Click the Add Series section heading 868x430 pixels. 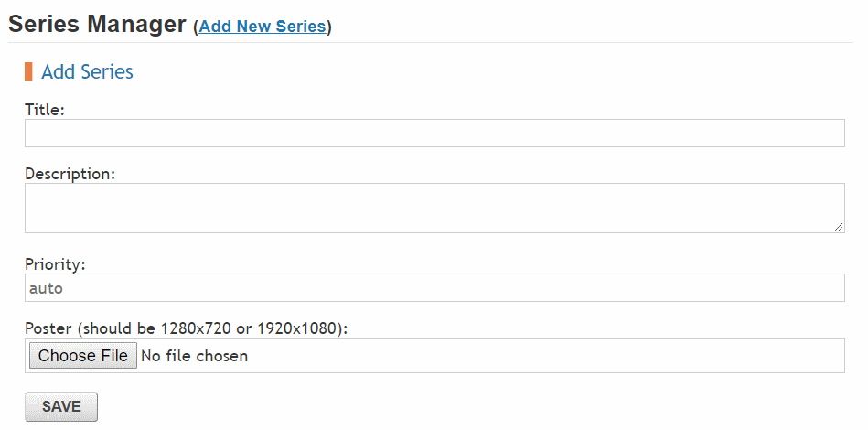[x=88, y=72]
